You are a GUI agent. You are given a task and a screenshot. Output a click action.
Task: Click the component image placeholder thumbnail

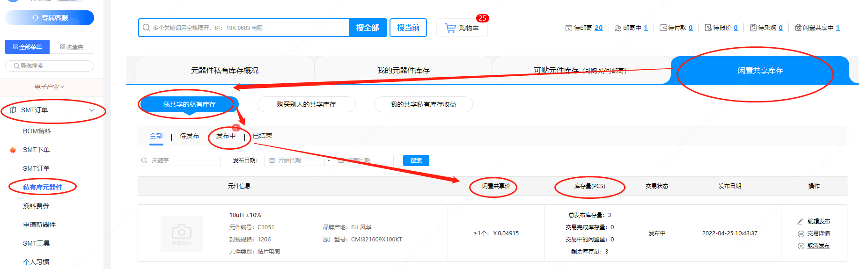(182, 233)
